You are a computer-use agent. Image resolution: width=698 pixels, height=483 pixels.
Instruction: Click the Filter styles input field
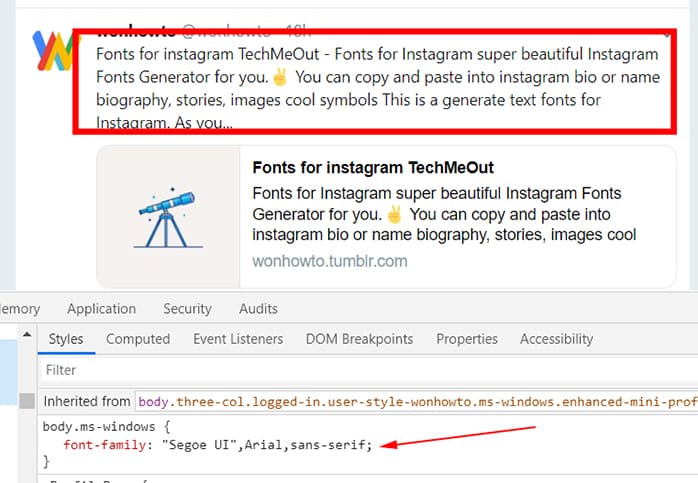369,370
